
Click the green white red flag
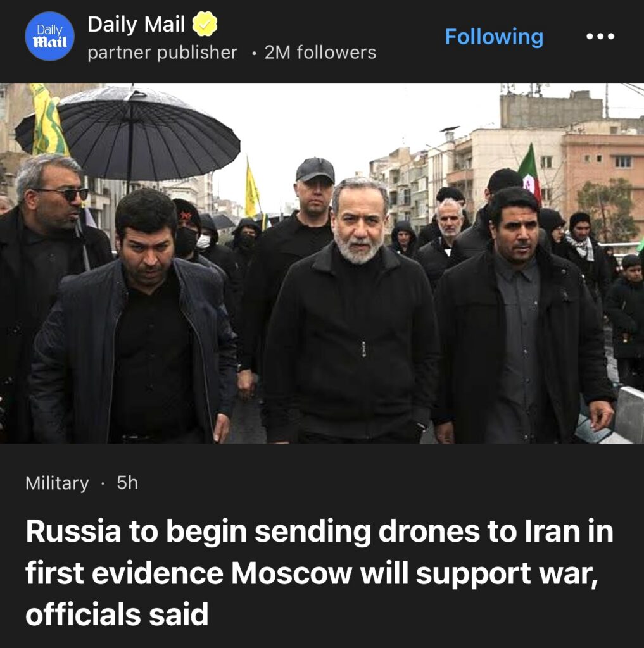click(531, 173)
